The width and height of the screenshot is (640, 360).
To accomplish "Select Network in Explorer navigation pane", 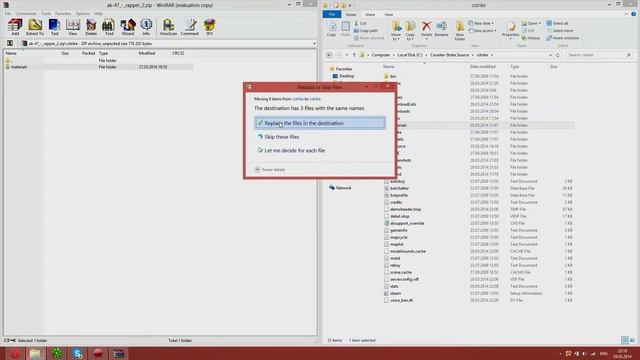I will coord(340,188).
